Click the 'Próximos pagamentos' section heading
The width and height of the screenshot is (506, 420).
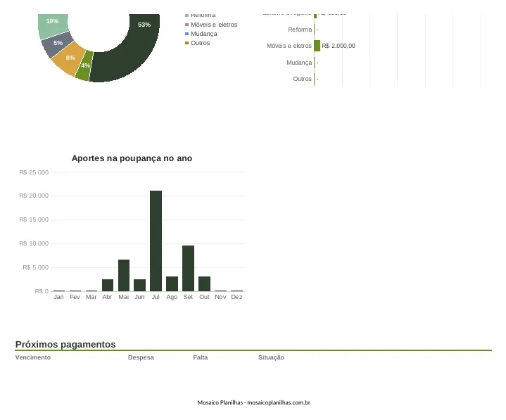[65, 345]
